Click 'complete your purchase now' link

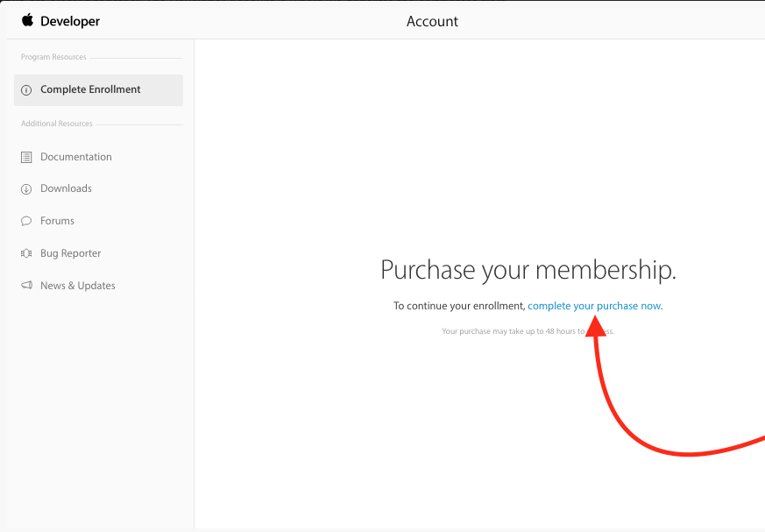[x=594, y=306]
